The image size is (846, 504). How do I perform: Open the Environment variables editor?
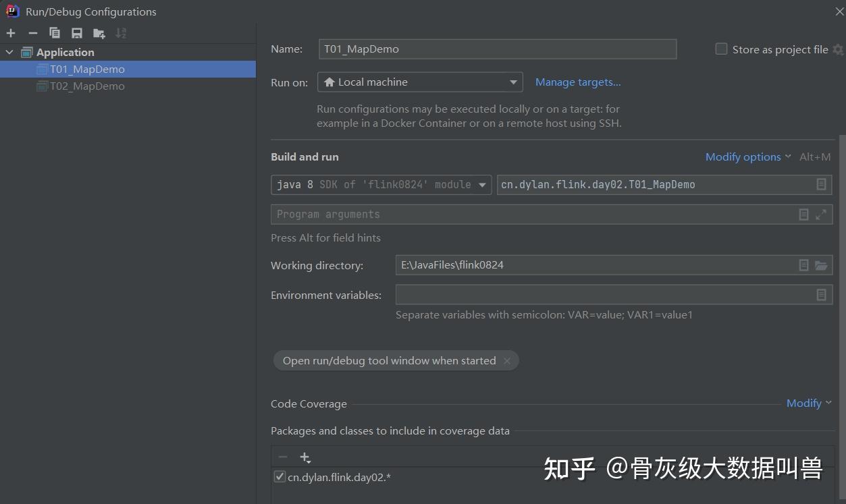(821, 294)
